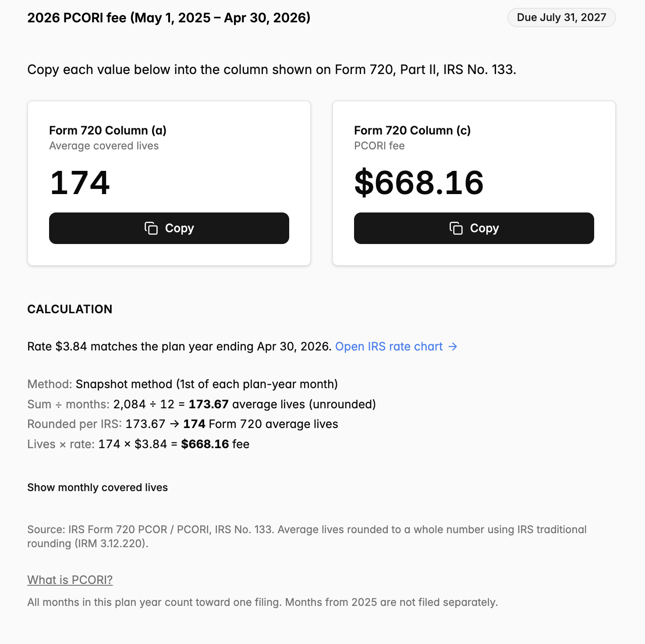Click the Form 720 Column (a) heading
Viewport: 645px width, 644px height.
point(108,131)
